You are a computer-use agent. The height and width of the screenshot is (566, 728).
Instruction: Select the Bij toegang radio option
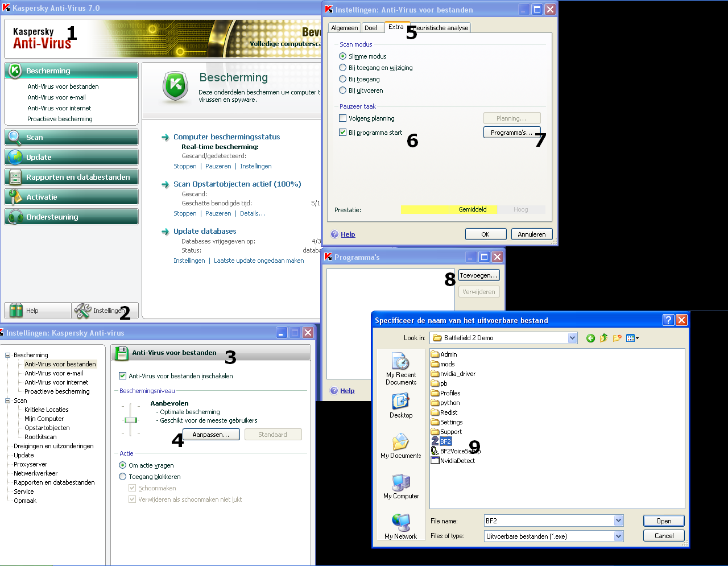(342, 79)
